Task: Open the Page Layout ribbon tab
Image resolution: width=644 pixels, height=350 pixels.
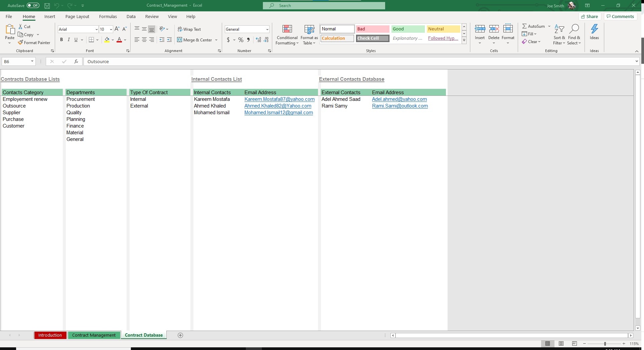Action: click(77, 16)
